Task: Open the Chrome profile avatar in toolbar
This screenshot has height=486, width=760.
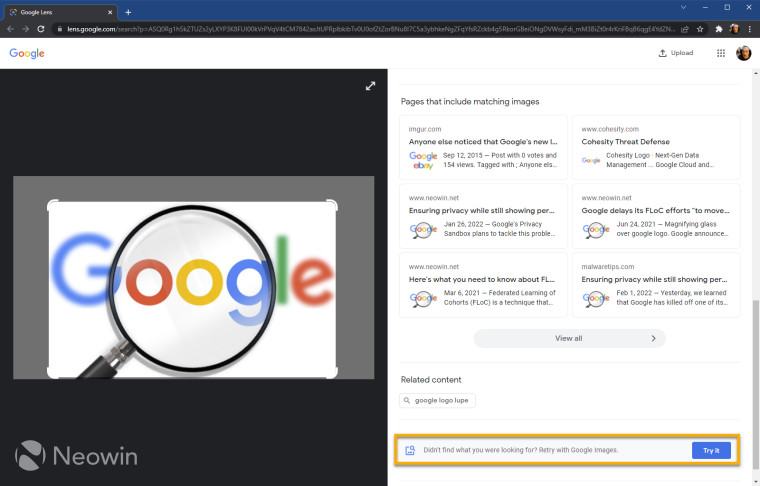Action: tap(734, 29)
